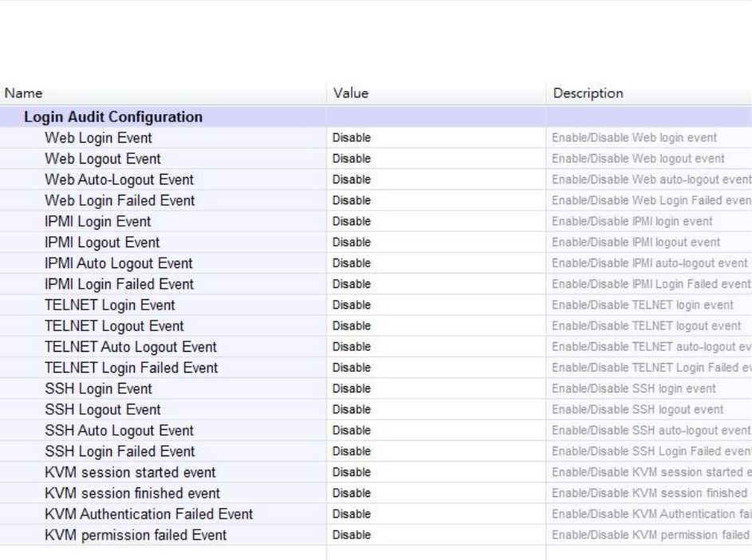Click the SSH Auto Logout Event Disable value
Screen dimensions: 752x560
(x=352, y=431)
